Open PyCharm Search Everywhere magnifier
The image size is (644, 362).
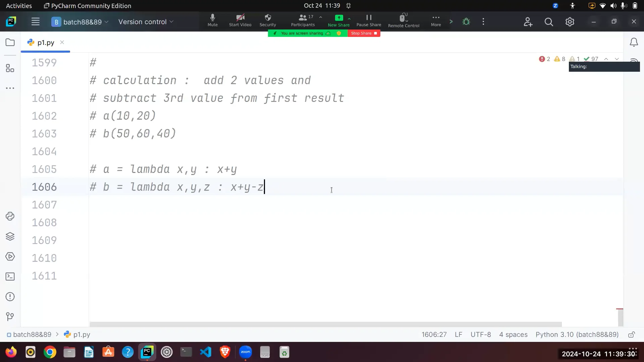click(x=549, y=21)
